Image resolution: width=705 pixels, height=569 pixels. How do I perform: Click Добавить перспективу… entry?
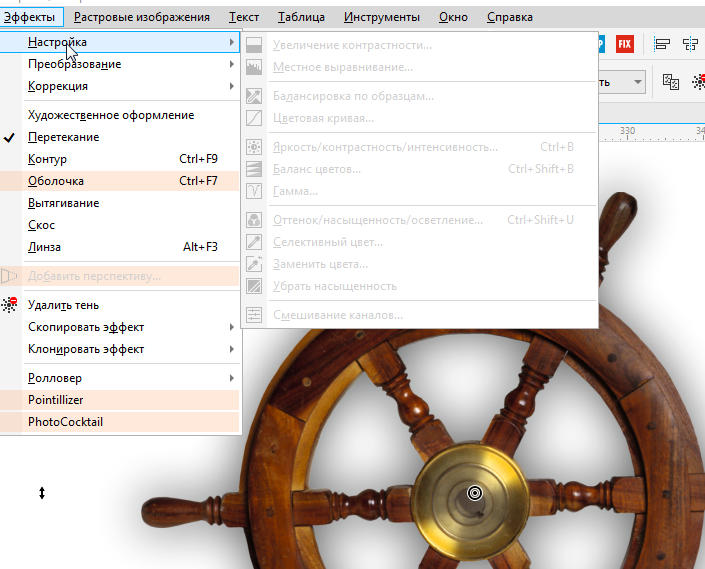119,276
